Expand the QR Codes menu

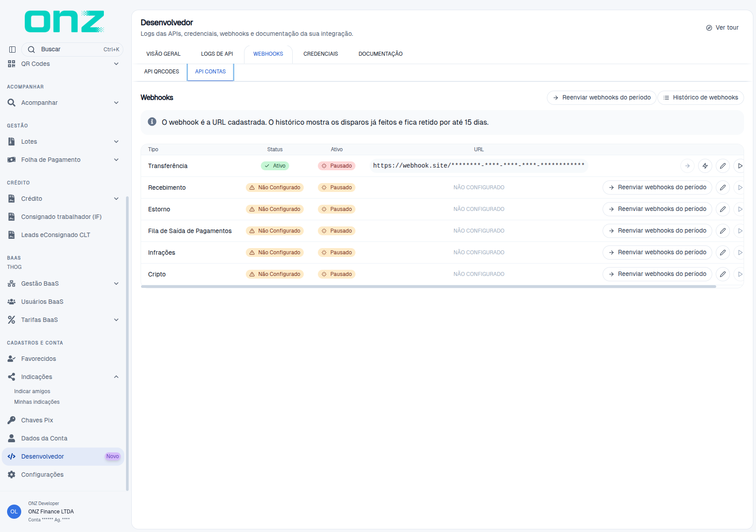tap(116, 64)
